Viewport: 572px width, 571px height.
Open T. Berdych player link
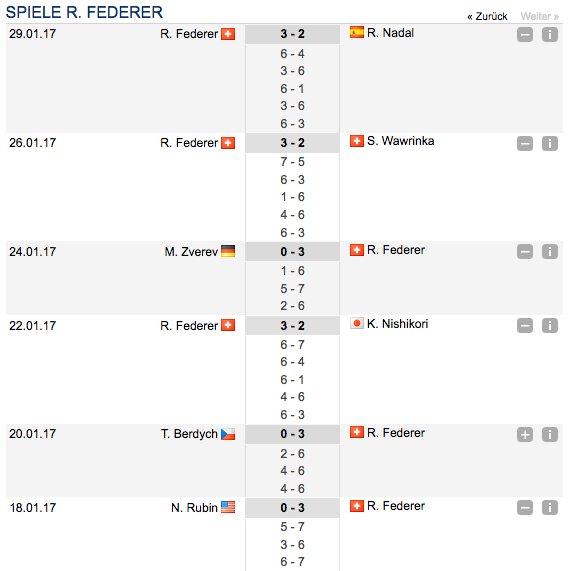[189, 434]
